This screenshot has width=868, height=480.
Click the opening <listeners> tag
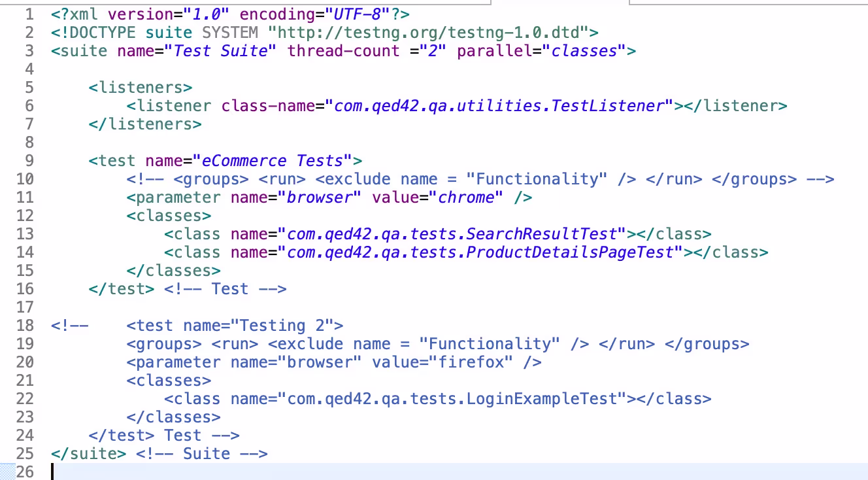[x=141, y=87]
